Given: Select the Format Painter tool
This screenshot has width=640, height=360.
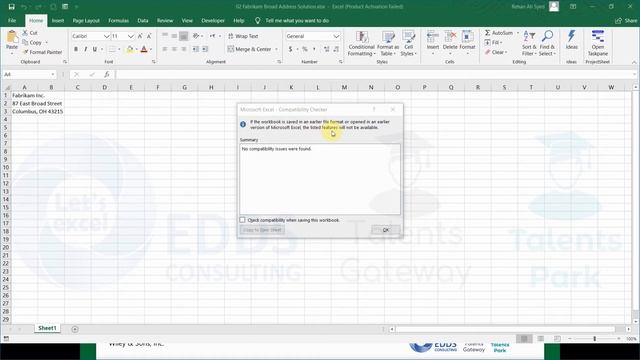Looking at the screenshot, I should click(42, 52).
